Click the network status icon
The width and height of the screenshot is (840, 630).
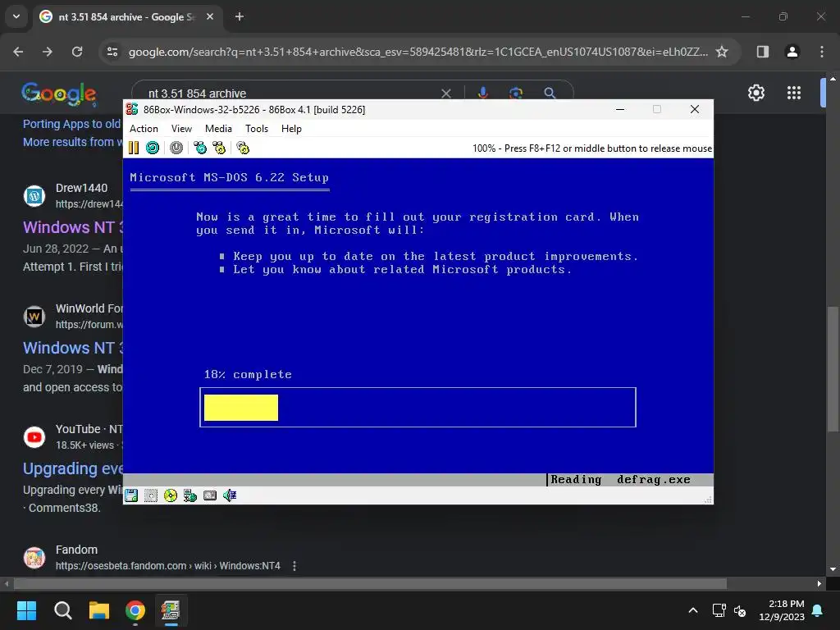pyautogui.click(x=190, y=495)
